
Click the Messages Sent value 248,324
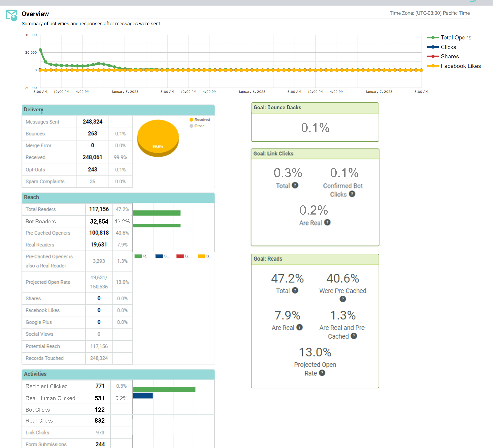[92, 122]
